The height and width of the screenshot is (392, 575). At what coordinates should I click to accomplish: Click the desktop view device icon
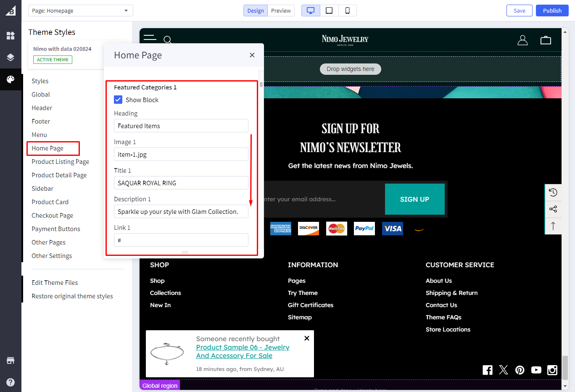[x=311, y=11]
